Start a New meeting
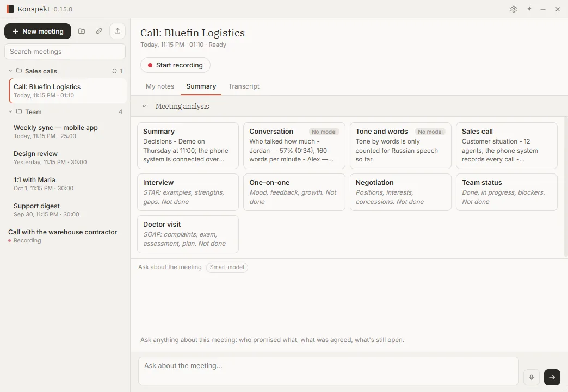Viewport: 568px width, 392px height. (38, 31)
